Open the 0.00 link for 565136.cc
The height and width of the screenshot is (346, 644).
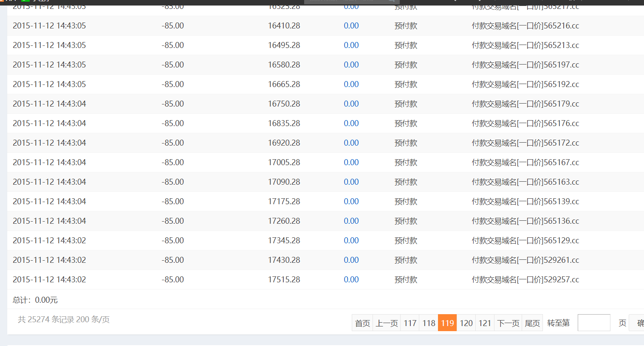point(351,221)
